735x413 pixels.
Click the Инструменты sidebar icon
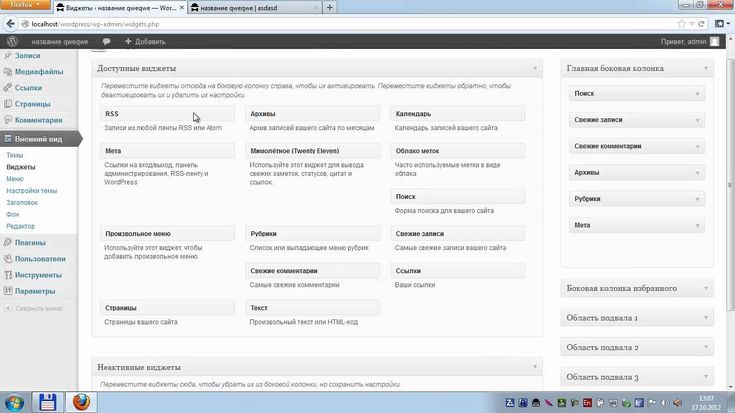8,275
